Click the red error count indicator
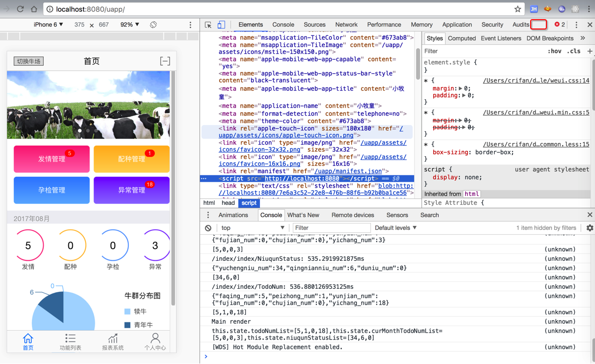The width and height of the screenshot is (595, 364). tap(560, 25)
